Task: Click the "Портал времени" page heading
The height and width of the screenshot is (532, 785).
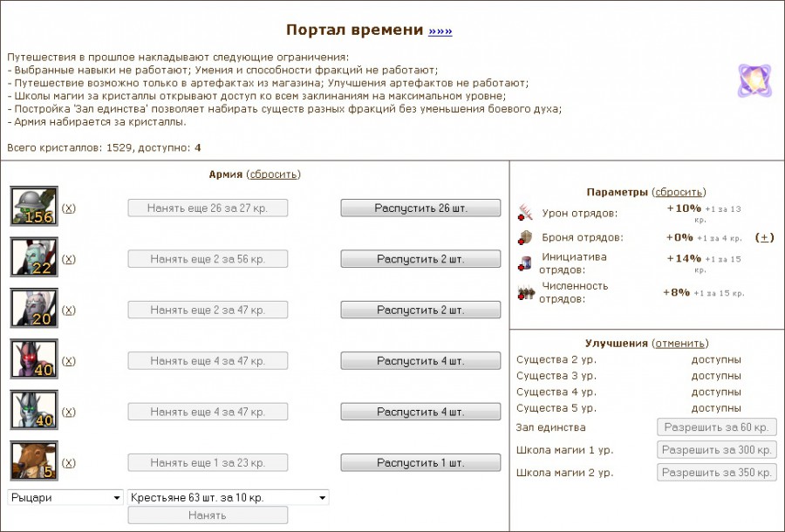Action: point(354,30)
